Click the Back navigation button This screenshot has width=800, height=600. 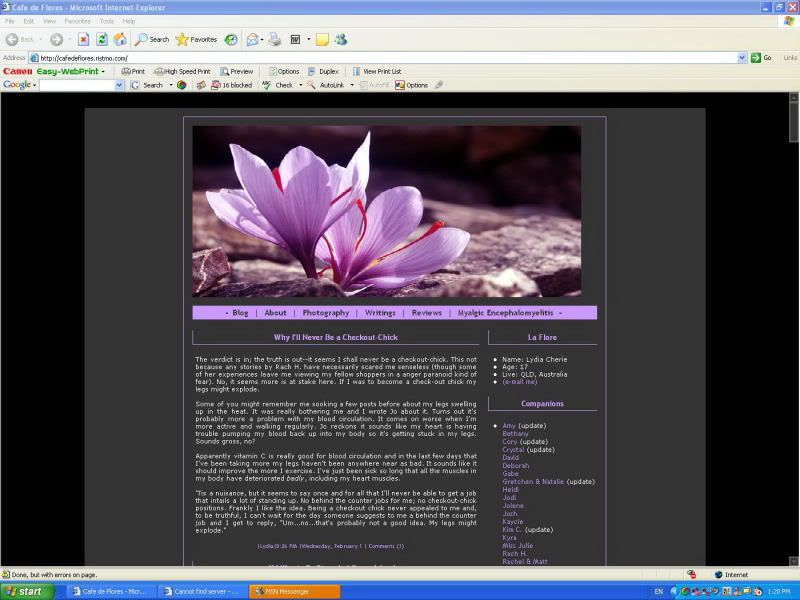pyautogui.click(x=19, y=39)
